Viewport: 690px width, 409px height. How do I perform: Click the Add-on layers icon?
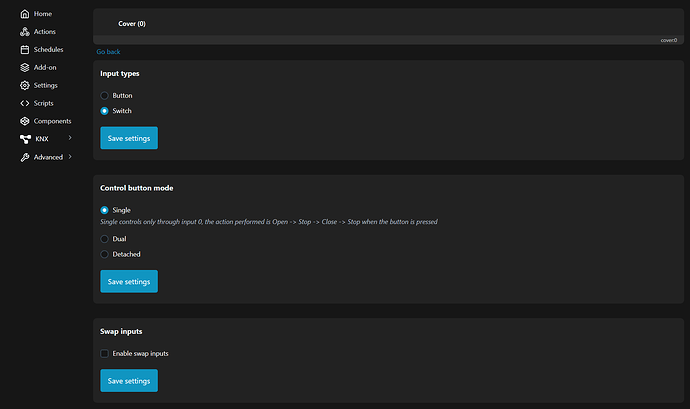click(x=25, y=67)
